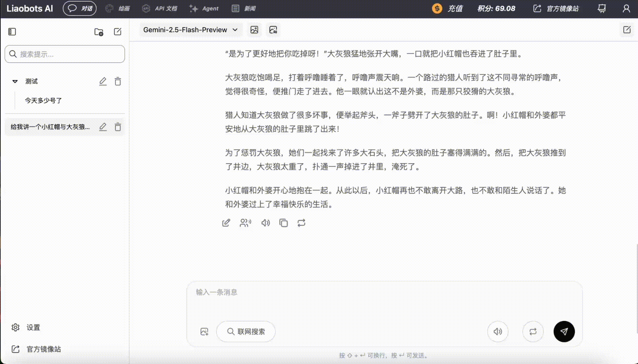
Task: Collapse the 测试 folder
Action: (15, 81)
